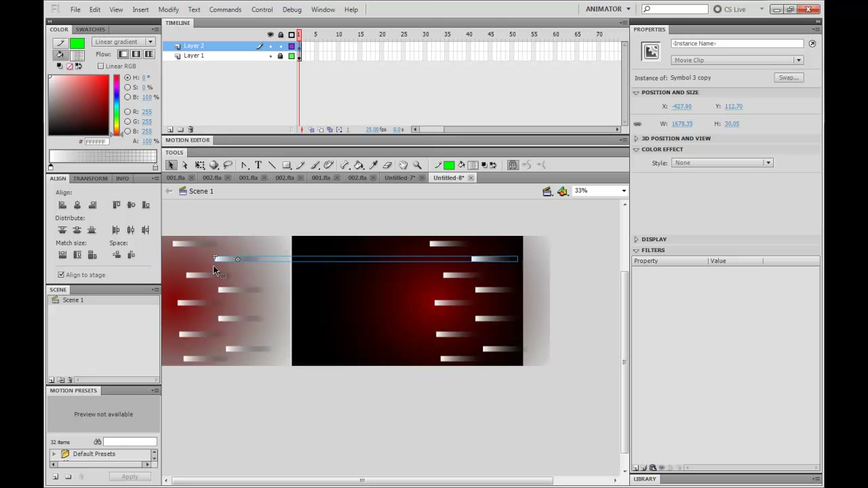Select the Text tool
868x488 pixels.
point(258,165)
